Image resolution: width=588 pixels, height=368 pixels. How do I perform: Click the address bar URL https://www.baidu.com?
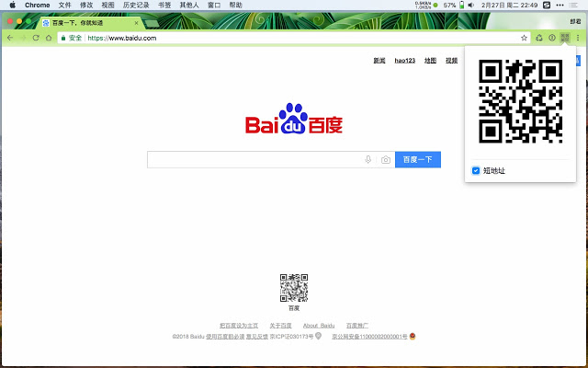(x=122, y=38)
